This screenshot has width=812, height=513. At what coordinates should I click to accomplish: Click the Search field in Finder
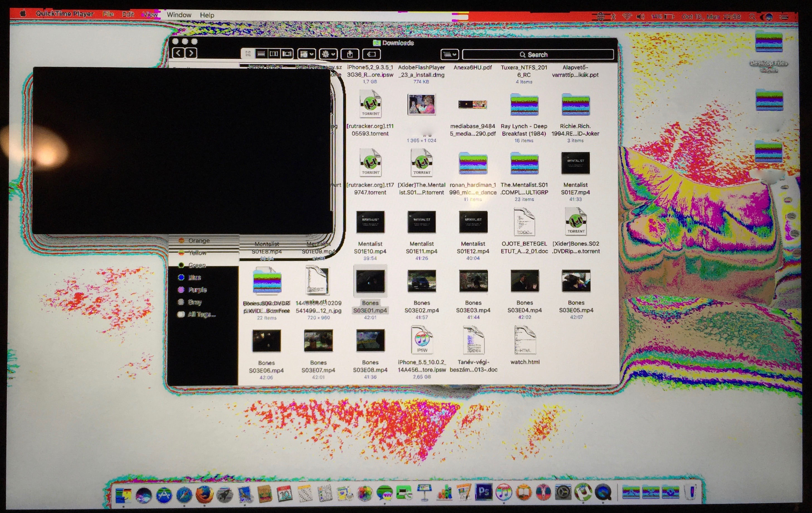point(538,55)
